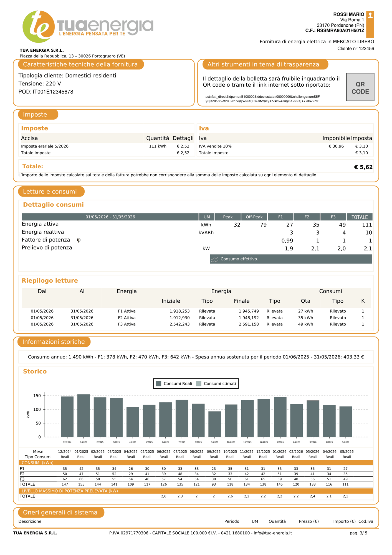Click the Consumi Reali legend swatch
The width and height of the screenshot is (392, 555).
[x=159, y=383]
